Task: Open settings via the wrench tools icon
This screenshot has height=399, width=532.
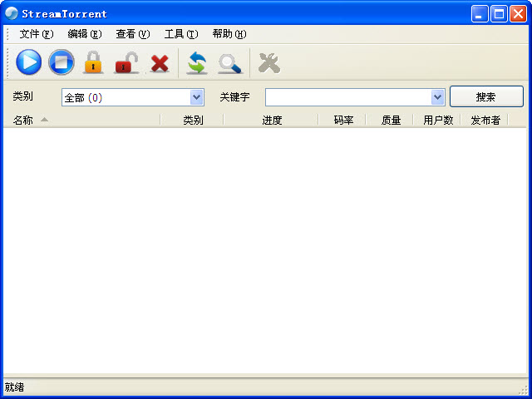Action: pos(268,63)
